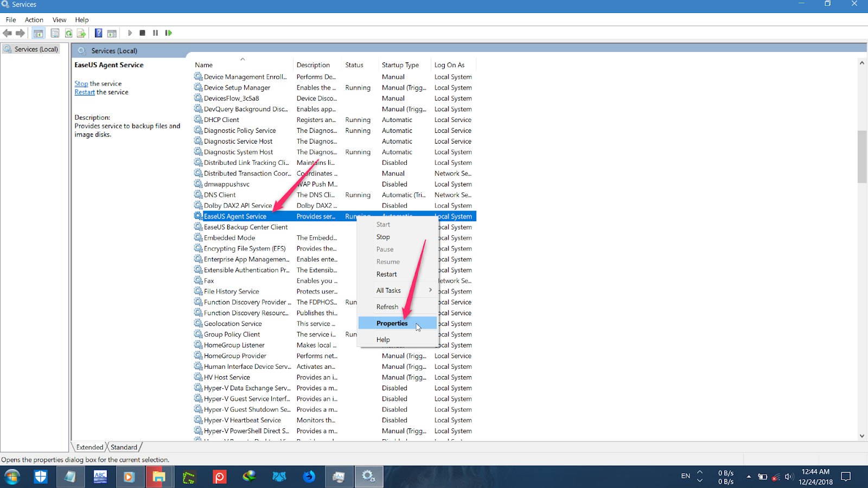Toggle Show/Hide Console Tree toolbar icon
The height and width of the screenshot is (488, 868).
pyautogui.click(x=39, y=33)
